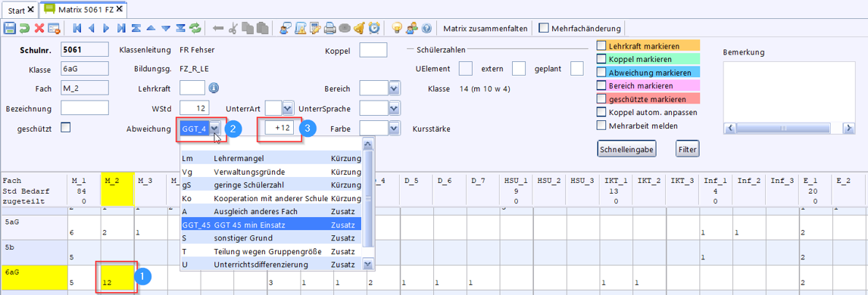Click the Bemerkung text area

pyautogui.click(x=788, y=92)
